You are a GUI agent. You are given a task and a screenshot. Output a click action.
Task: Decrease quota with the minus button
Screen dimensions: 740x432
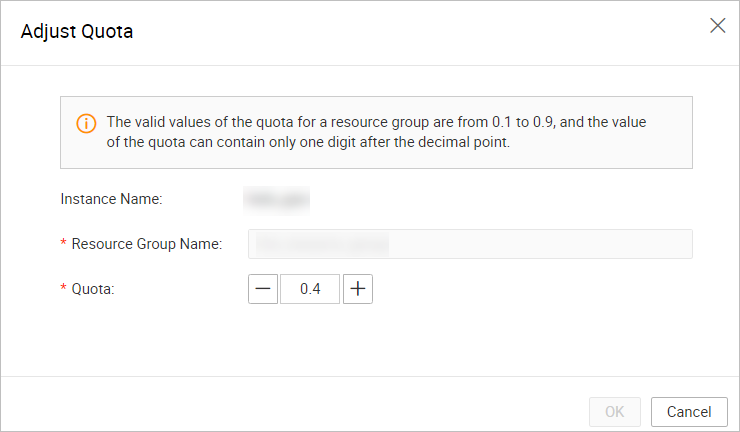263,289
